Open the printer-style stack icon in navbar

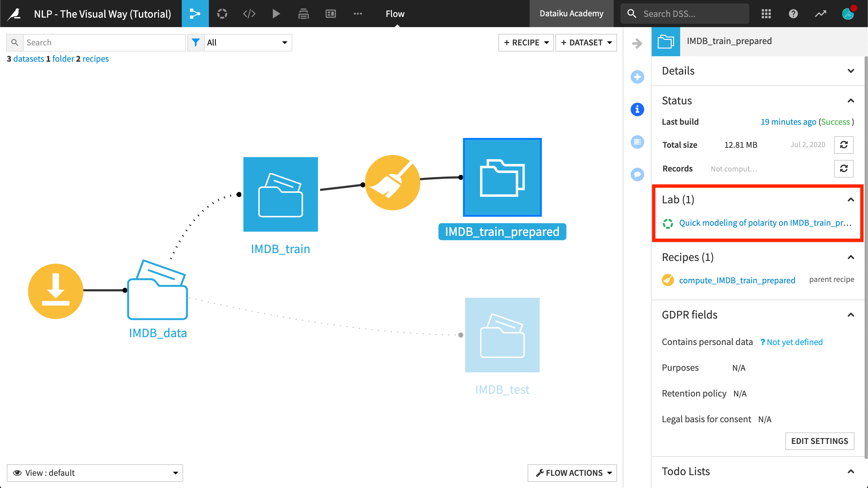tap(303, 14)
